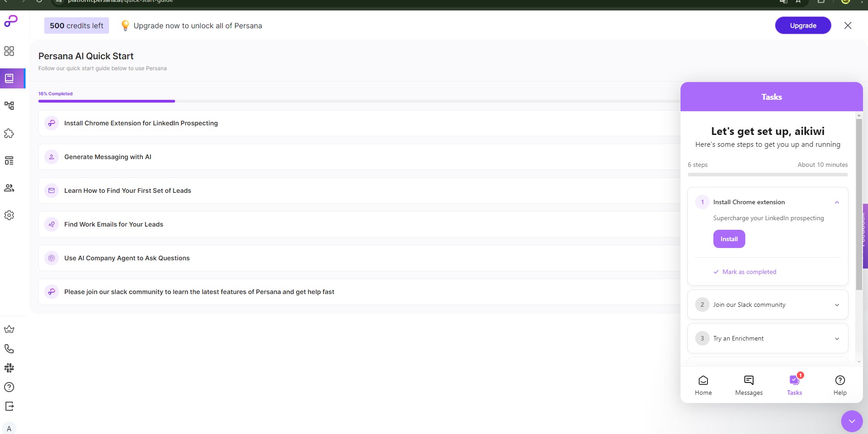Open the people icon in sidebar

(x=9, y=188)
